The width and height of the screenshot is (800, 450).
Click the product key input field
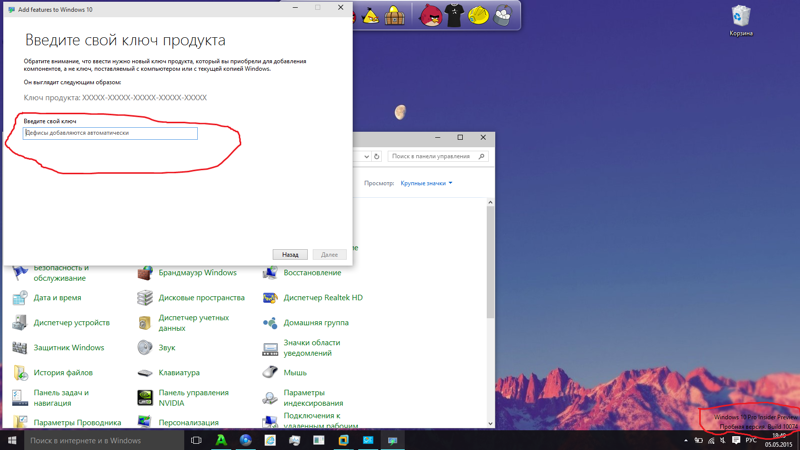pyautogui.click(x=110, y=133)
